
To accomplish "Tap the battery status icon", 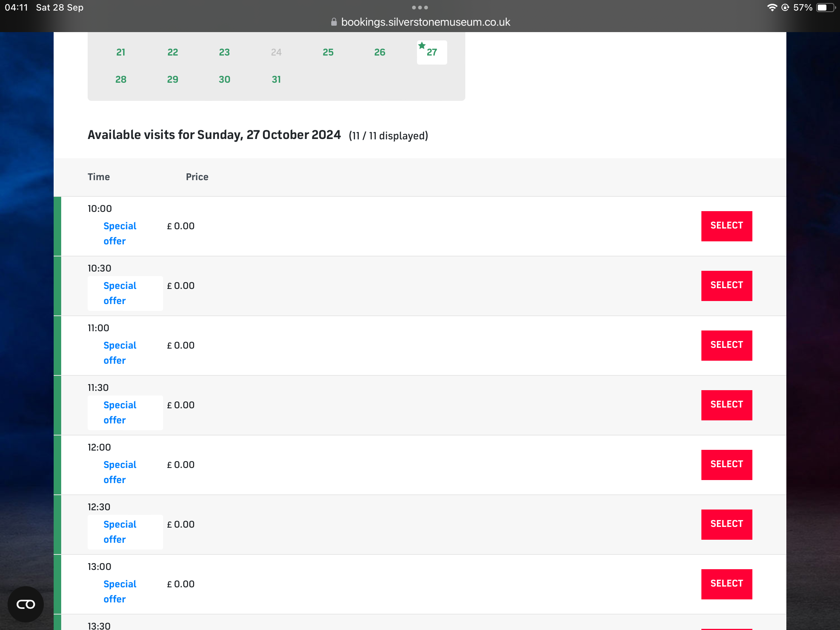I will [x=825, y=8].
